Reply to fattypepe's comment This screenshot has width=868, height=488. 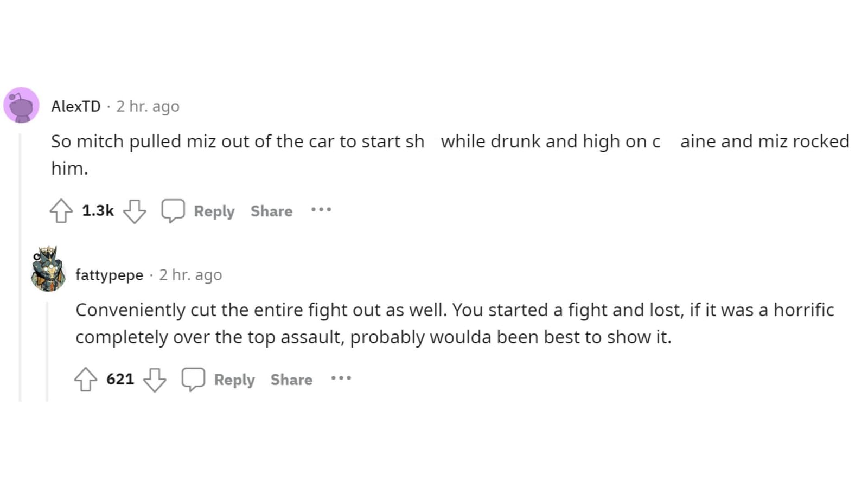tap(234, 380)
